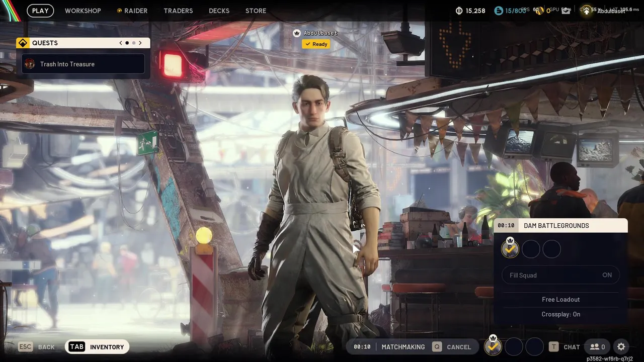The height and width of the screenshot is (362, 644).
Task: Open the PLAY tab
Action: coord(40,11)
